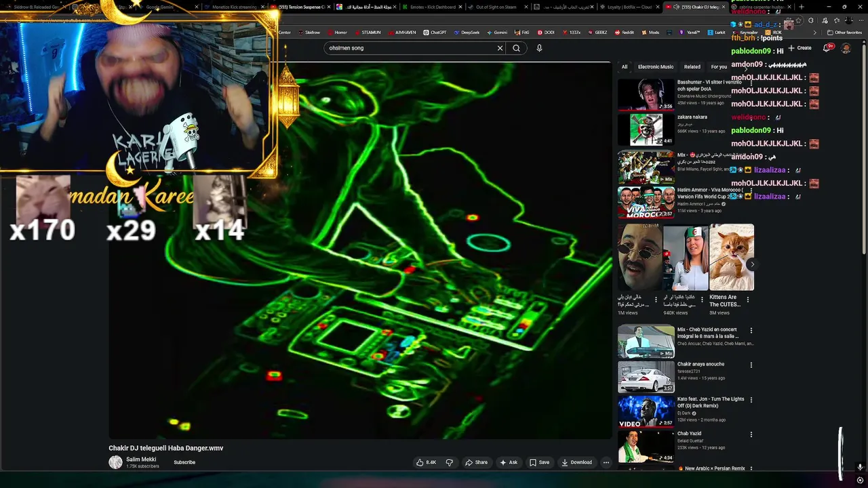Open options menu for Kato Turn The Lights Off
868x488 pixels.
(751, 400)
